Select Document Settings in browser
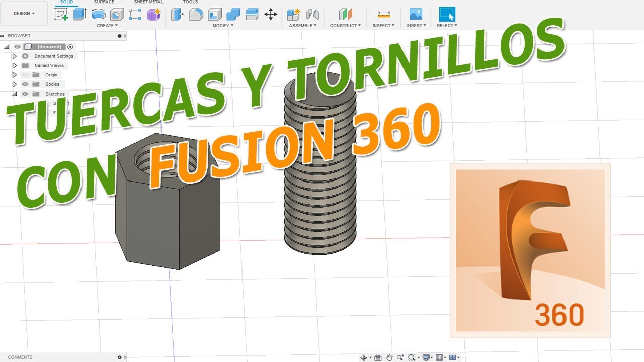Image resolution: width=644 pixels, height=362 pixels. coord(54,56)
